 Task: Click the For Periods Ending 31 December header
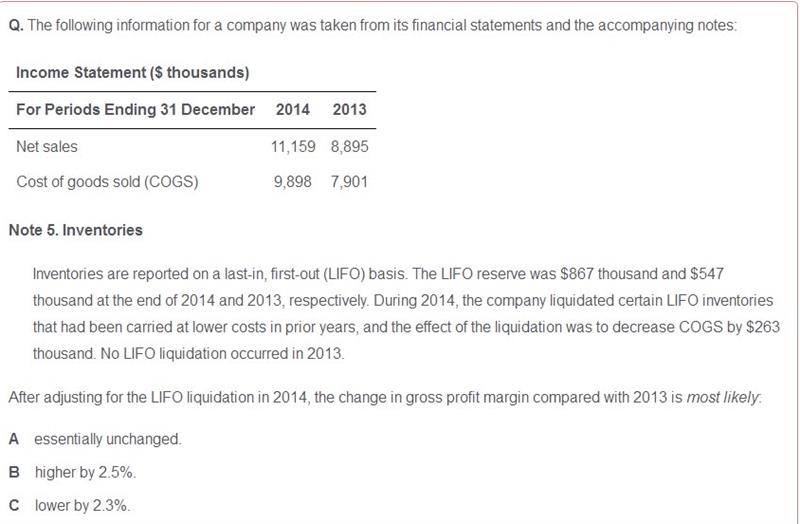136,110
